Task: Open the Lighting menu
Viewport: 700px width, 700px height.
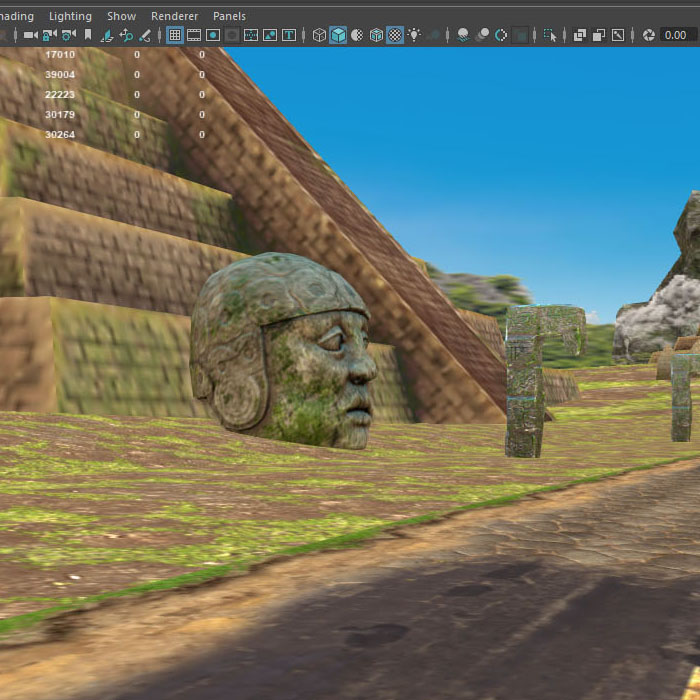Action: pos(70,16)
